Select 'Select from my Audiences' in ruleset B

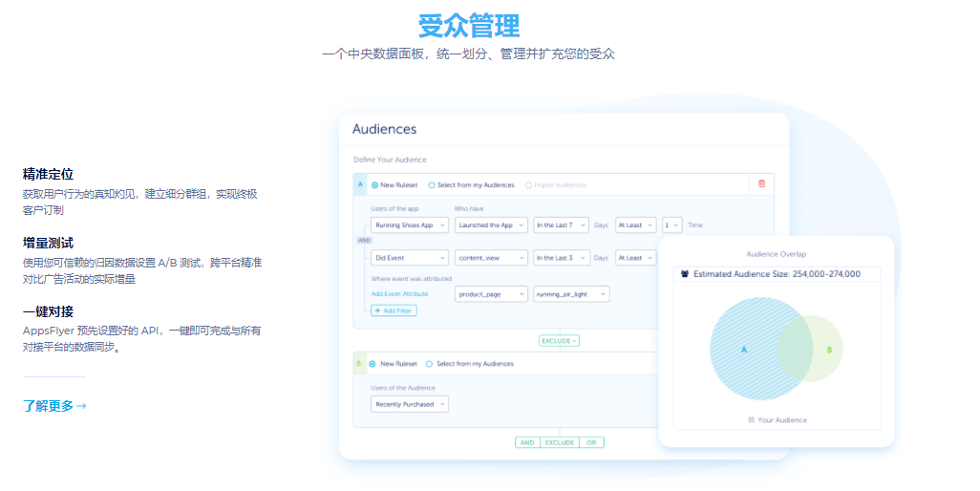[x=430, y=364]
